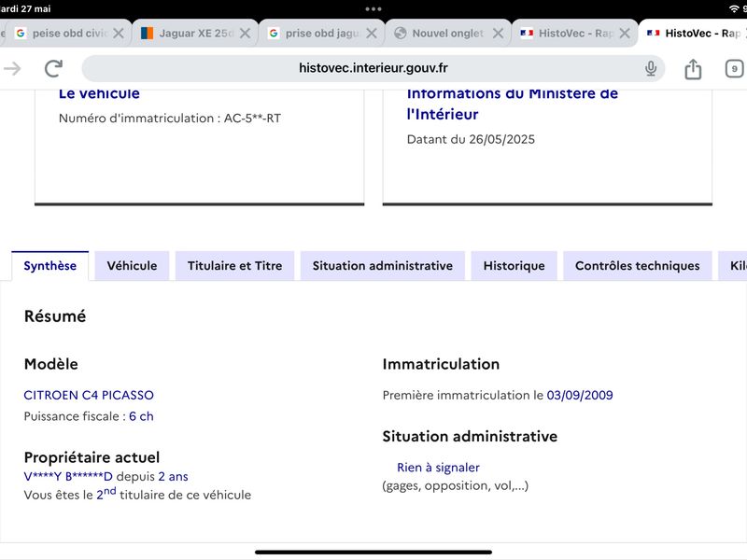The image size is (747, 560).
Task: Click 'Informations du Ministère de l'Intérieur' heading
Action: (x=513, y=104)
